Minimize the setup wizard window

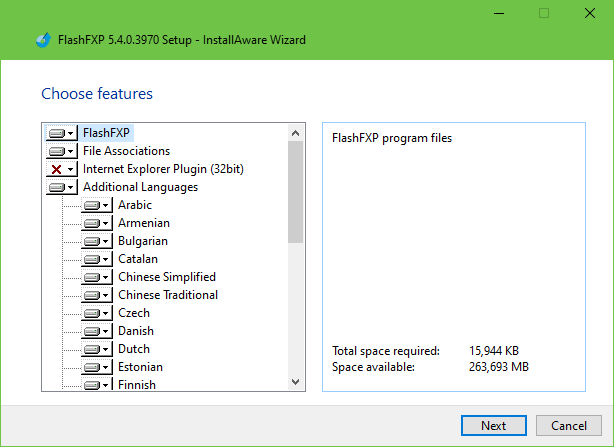click(499, 14)
